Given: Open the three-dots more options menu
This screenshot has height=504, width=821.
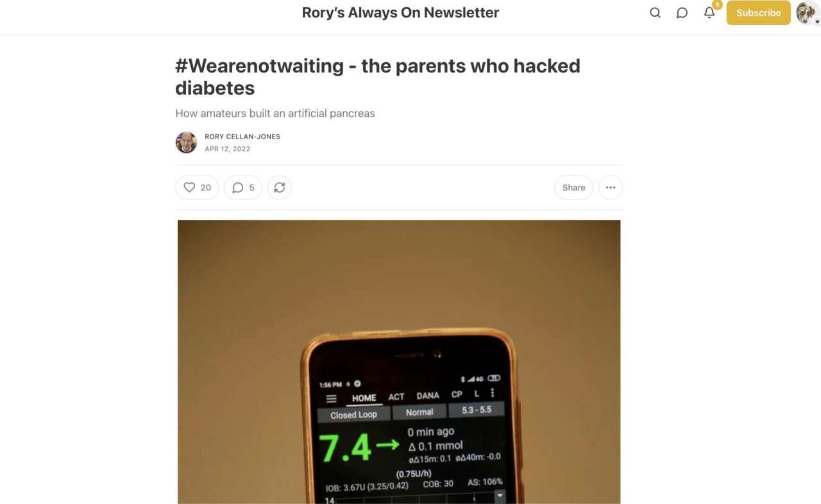Looking at the screenshot, I should [x=611, y=187].
